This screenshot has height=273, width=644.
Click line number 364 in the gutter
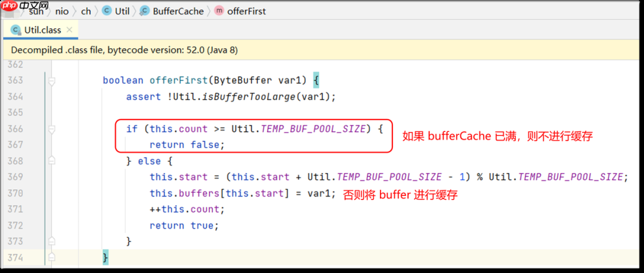16,97
